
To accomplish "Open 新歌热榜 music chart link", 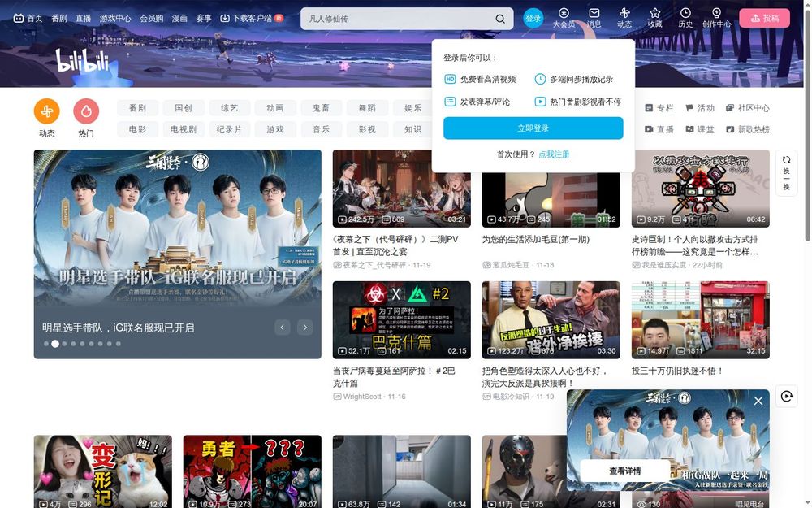I will point(747,129).
